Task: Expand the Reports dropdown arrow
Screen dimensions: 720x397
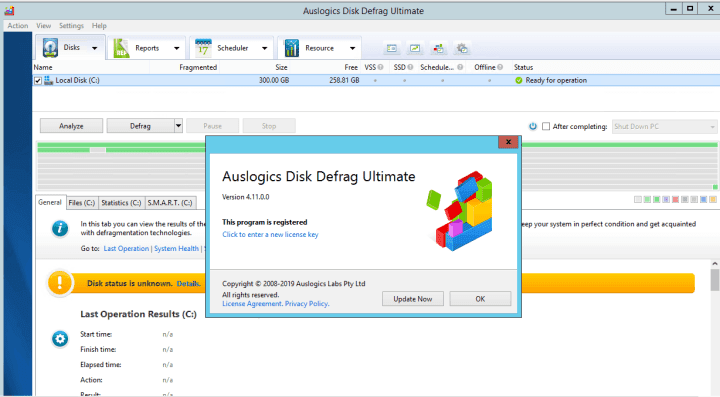Action: pyautogui.click(x=176, y=48)
